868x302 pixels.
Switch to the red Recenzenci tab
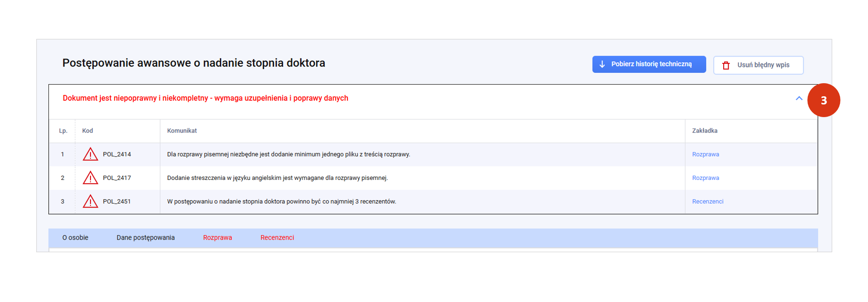click(277, 238)
